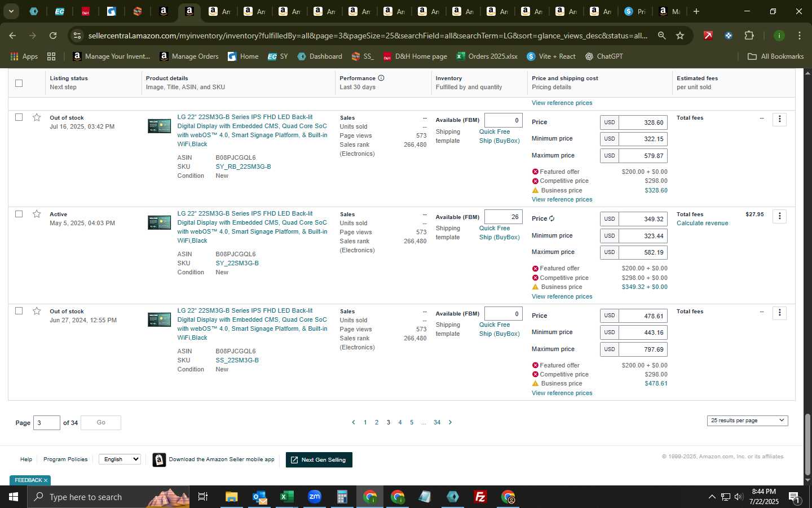Open the site information icon in address bar
Viewport: 812px width, 508px height.
[x=77, y=36]
